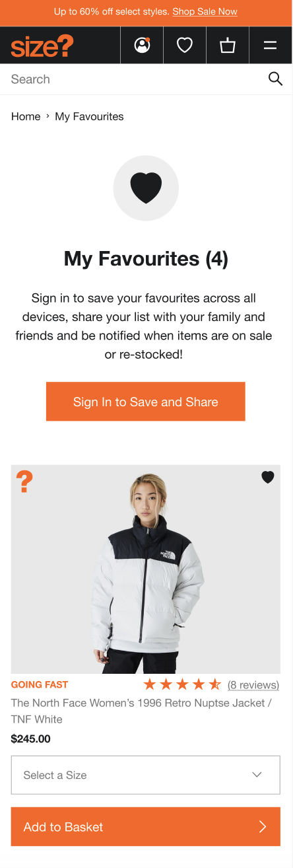Click Sign In to Save and Share
Image resolution: width=293 pixels, height=868 pixels.
pyautogui.click(x=146, y=402)
